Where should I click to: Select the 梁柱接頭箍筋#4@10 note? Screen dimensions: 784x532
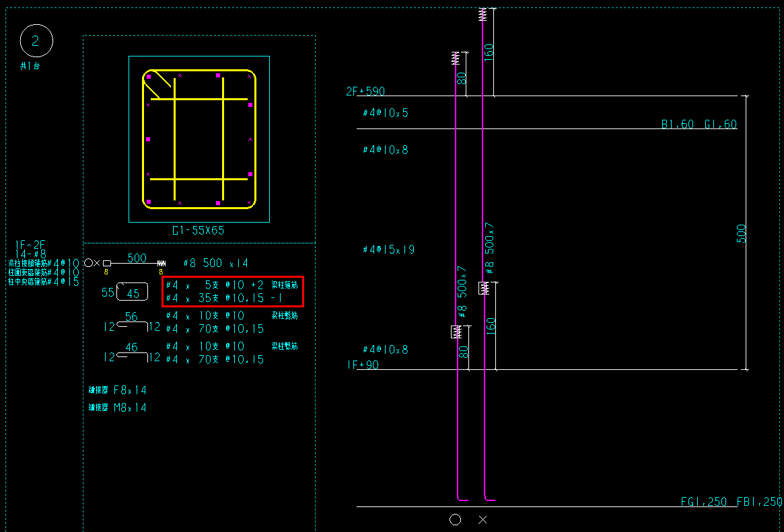(x=44, y=263)
